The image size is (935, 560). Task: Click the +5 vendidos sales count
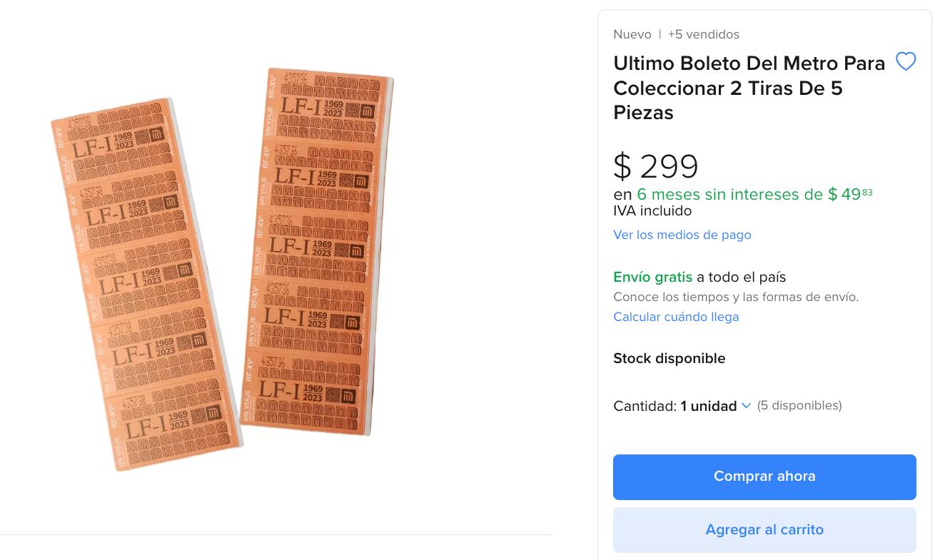click(703, 34)
